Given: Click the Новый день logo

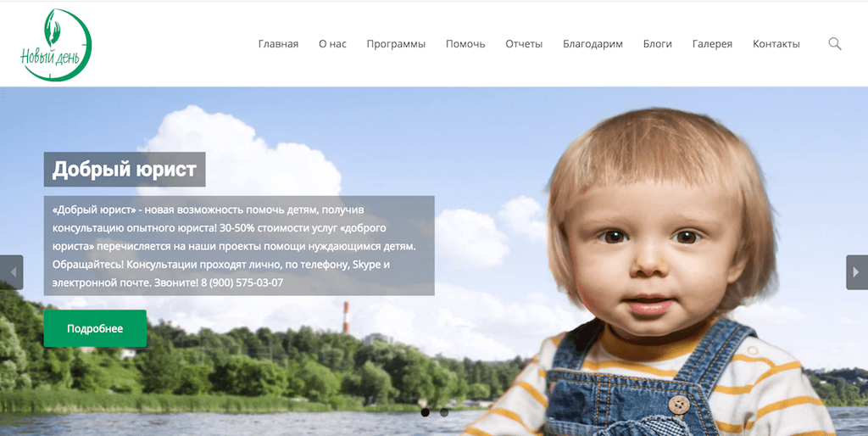Looking at the screenshot, I should [55, 45].
